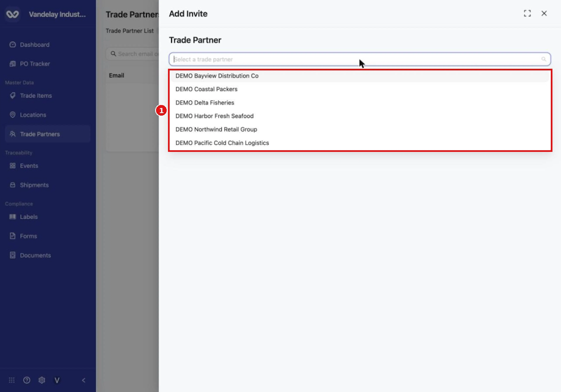Click the V user avatar

(57, 380)
